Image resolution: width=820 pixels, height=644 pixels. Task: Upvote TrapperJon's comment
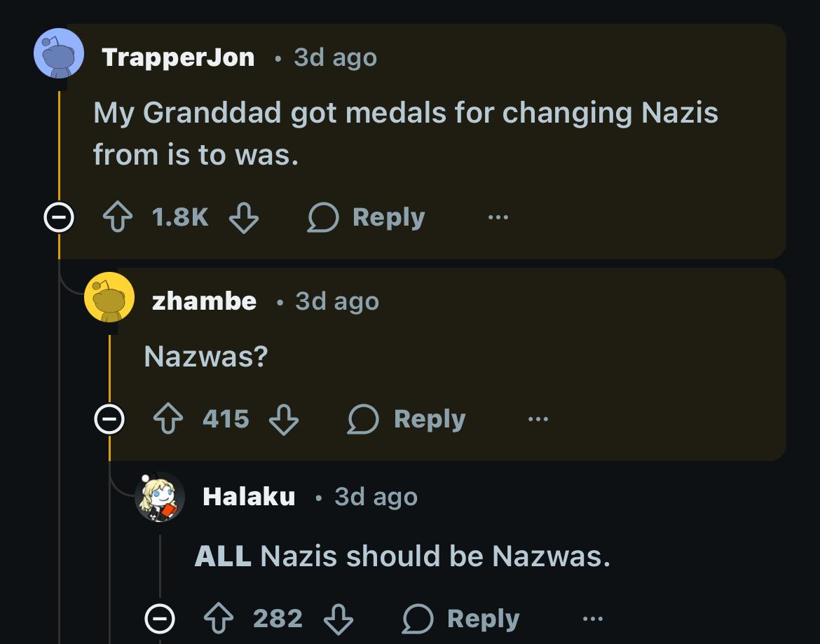click(x=118, y=217)
